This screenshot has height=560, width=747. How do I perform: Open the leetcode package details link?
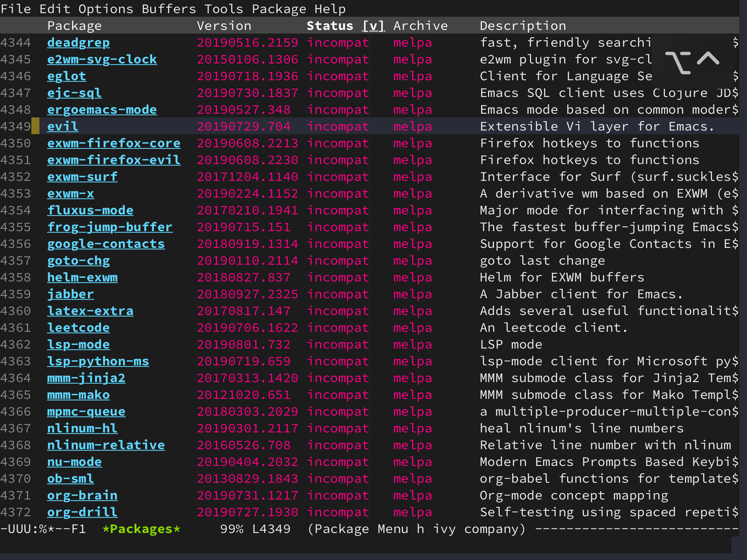(78, 327)
